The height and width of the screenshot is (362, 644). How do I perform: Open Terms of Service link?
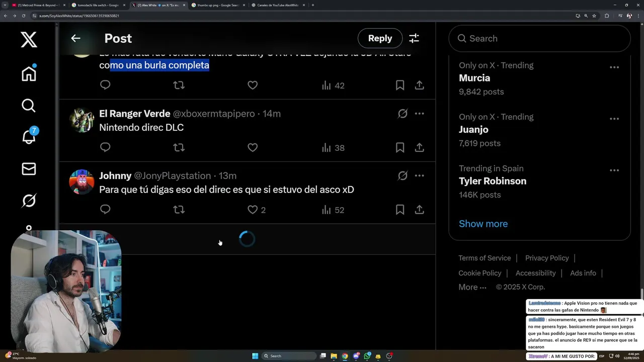click(x=485, y=258)
